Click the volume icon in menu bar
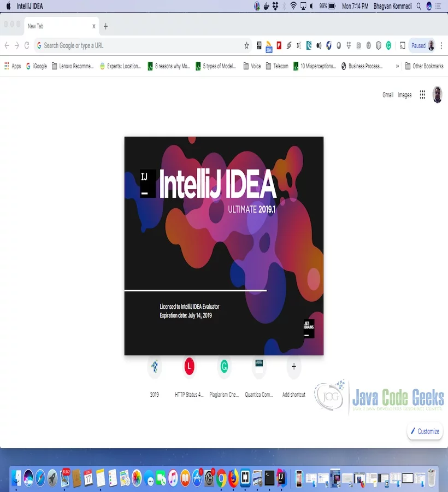This screenshot has width=448, height=492. (x=311, y=6)
